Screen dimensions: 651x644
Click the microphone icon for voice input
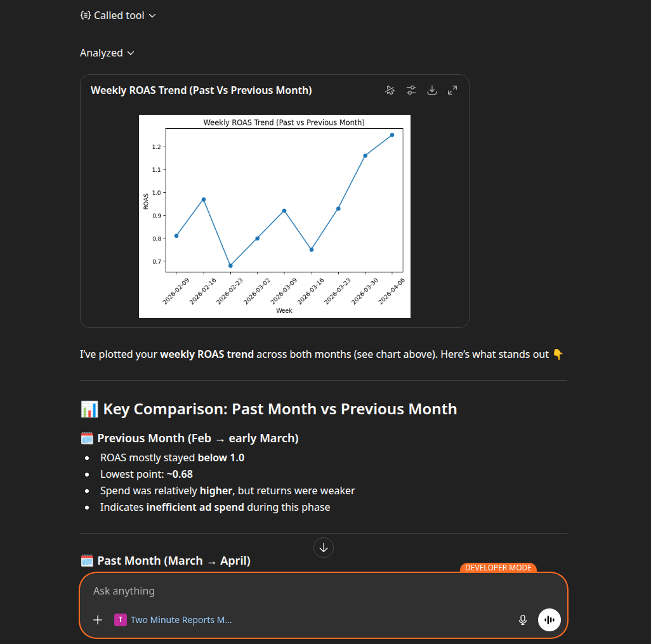(x=522, y=620)
